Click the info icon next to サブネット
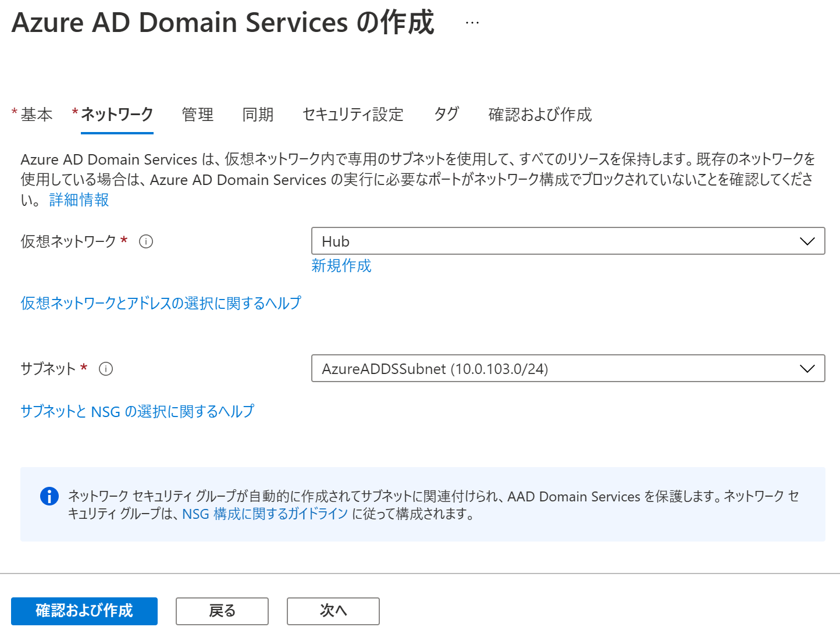 click(106, 368)
